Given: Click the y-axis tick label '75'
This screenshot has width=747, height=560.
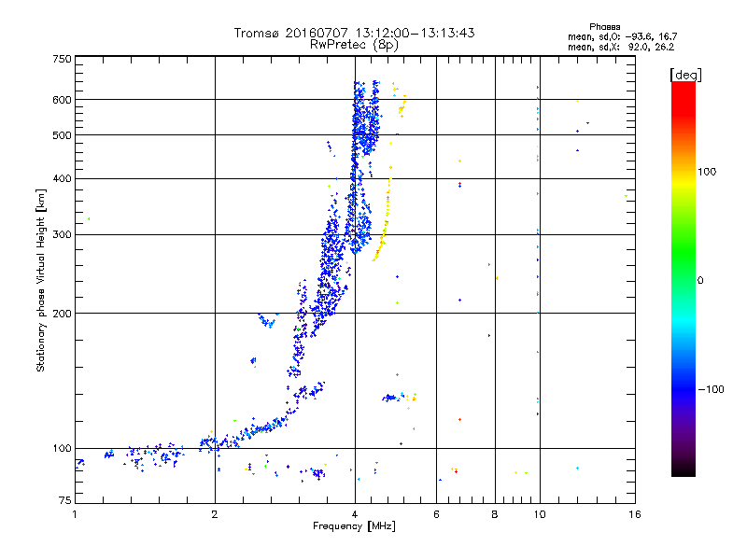Looking at the screenshot, I should coord(65,500).
